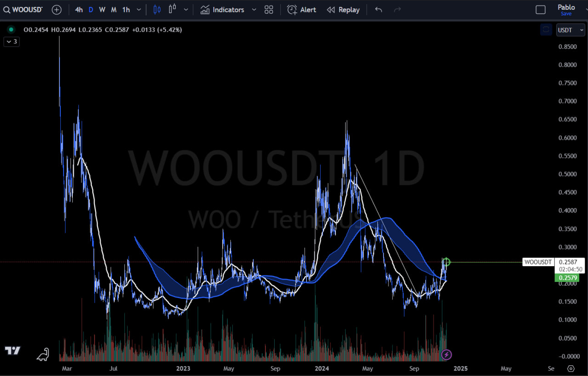Click the TradingView logo

point(12,351)
